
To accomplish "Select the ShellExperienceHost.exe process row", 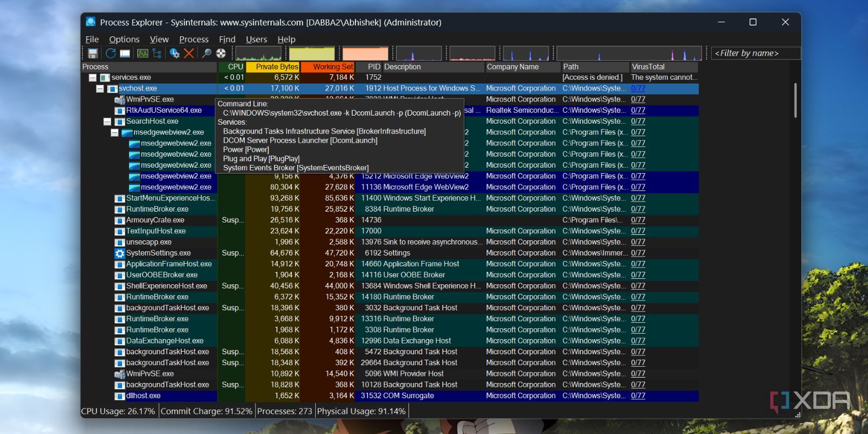I will [x=390, y=286].
